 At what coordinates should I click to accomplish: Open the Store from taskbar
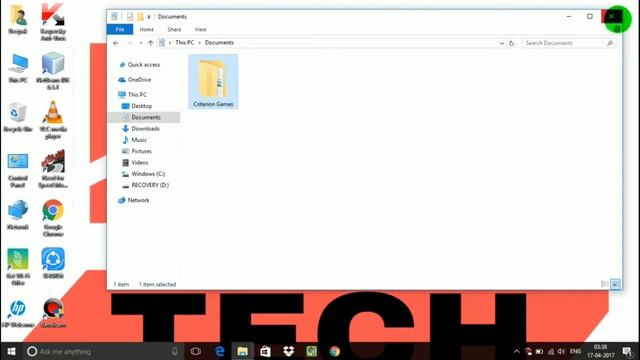click(265, 351)
